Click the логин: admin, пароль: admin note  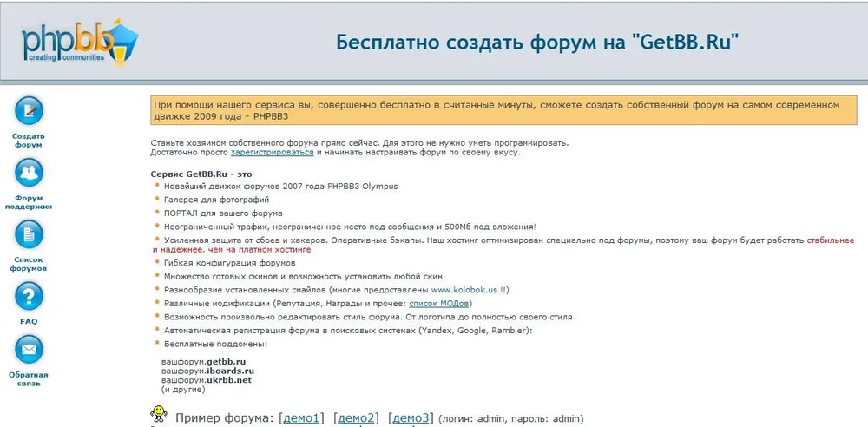511,419
